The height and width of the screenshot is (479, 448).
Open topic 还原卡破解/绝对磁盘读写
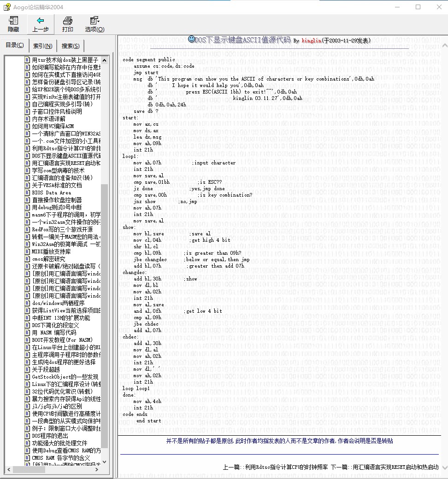[x=66, y=266]
